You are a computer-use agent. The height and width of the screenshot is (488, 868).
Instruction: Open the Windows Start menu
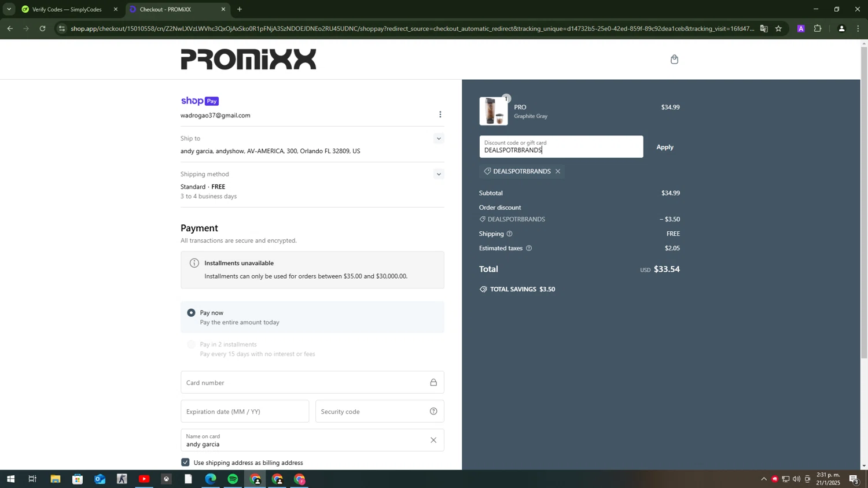point(10,479)
